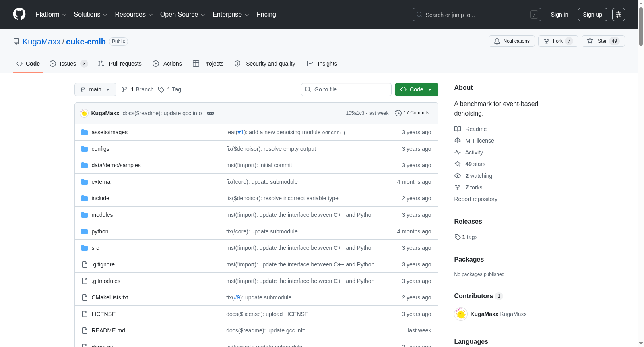Open the Report repository link
This screenshot has width=644, height=347.
pos(476,199)
